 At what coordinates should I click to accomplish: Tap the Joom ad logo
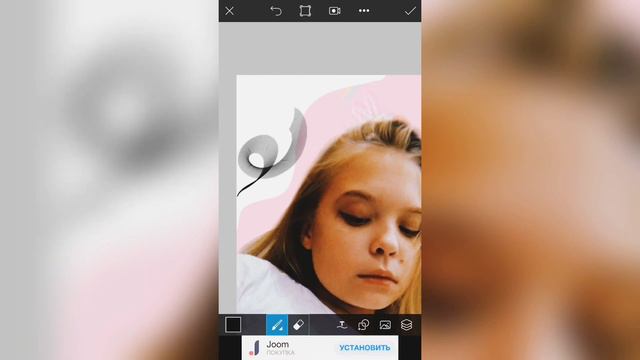(x=255, y=348)
